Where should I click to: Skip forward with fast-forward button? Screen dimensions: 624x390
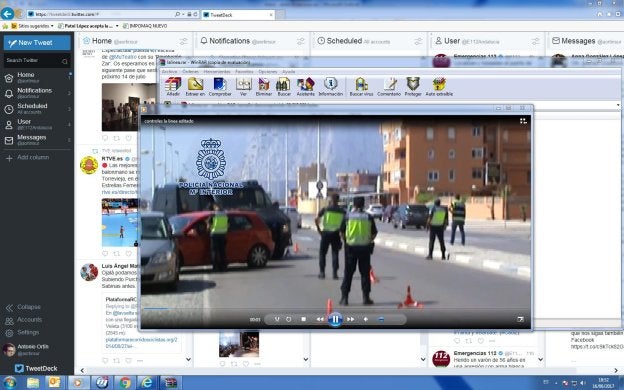tap(351, 319)
